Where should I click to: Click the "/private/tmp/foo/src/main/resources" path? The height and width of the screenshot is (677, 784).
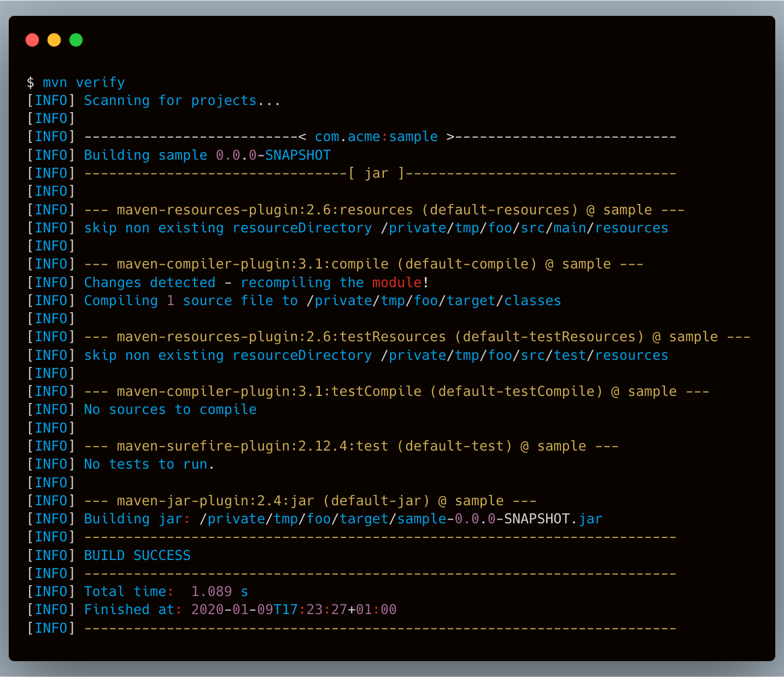pos(525,228)
